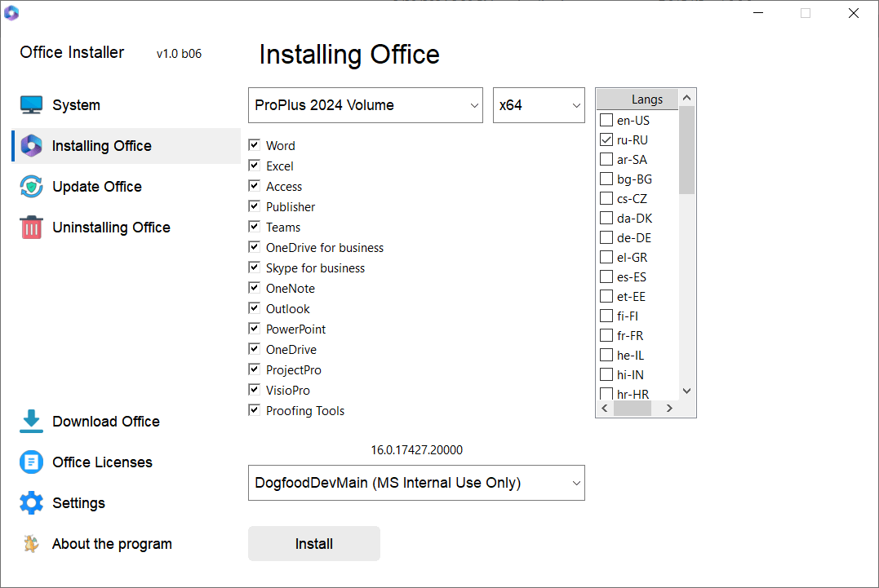
Task: Open the System section
Action: pos(76,105)
